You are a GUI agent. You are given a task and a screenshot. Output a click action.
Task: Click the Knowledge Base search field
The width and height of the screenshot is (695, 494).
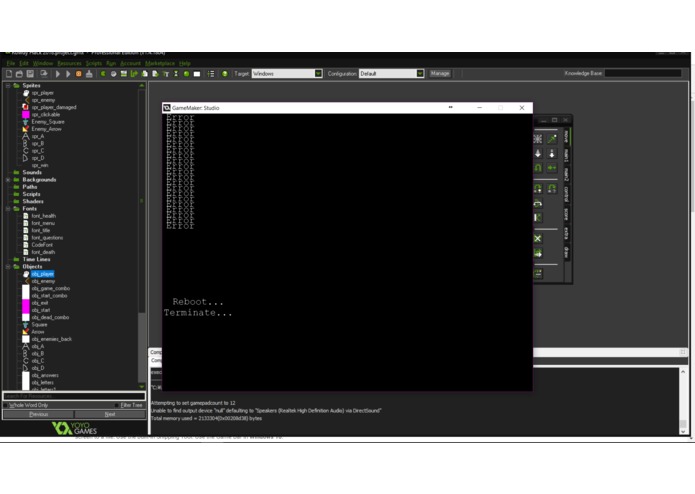click(643, 73)
